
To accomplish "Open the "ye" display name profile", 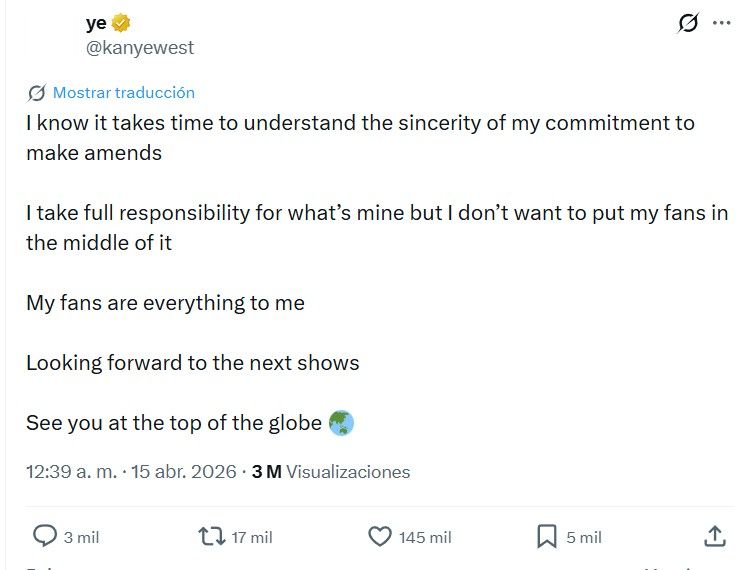I will pos(96,23).
